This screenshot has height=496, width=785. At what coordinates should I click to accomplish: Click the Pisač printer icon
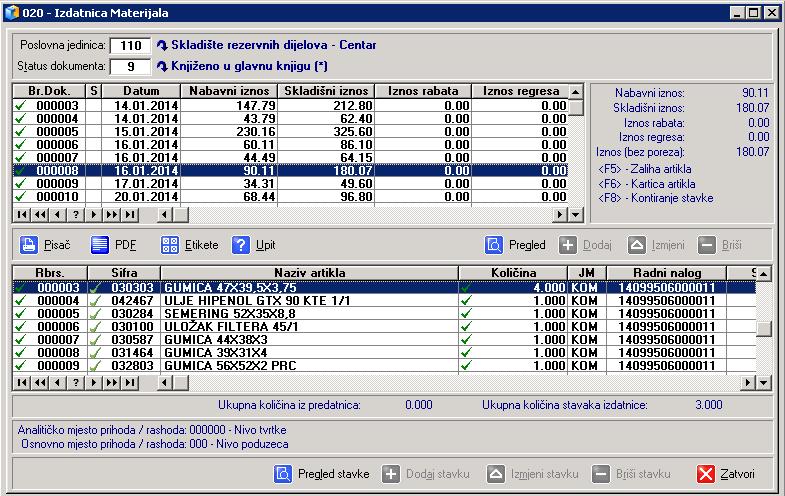29,245
